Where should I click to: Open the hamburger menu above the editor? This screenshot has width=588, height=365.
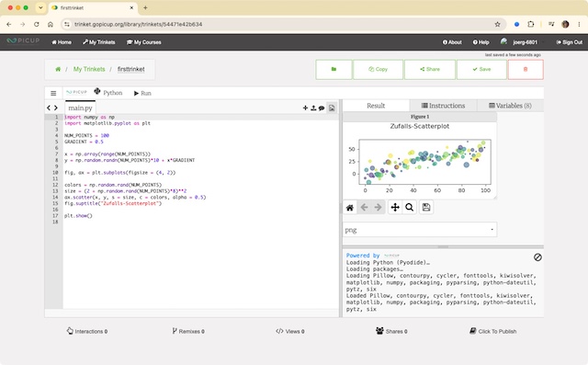click(x=53, y=93)
